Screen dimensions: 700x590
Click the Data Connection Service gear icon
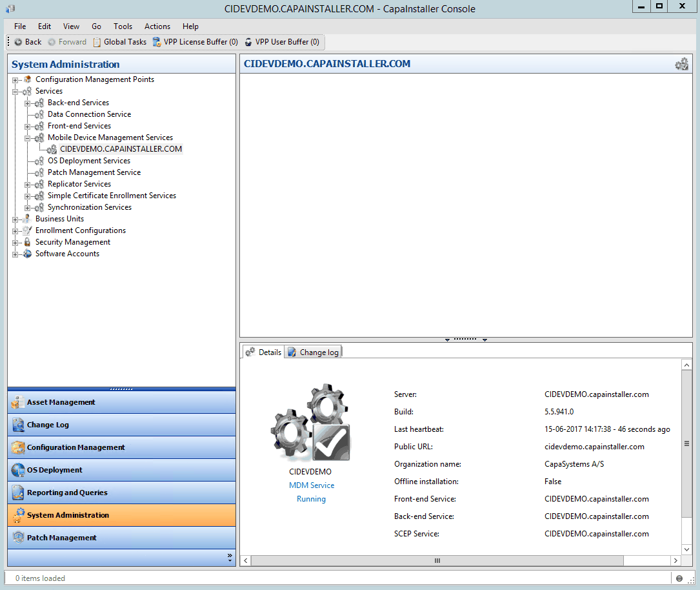pos(40,114)
